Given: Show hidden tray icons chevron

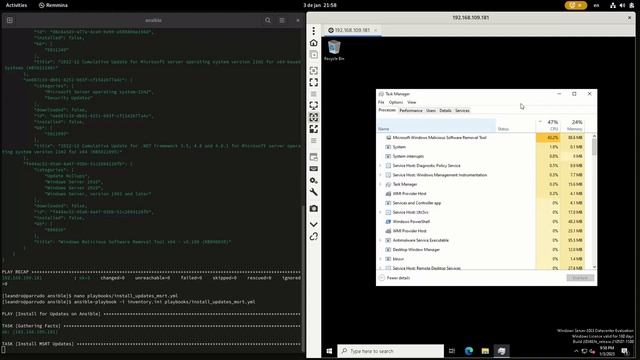Looking at the screenshot, I should 576,351.
